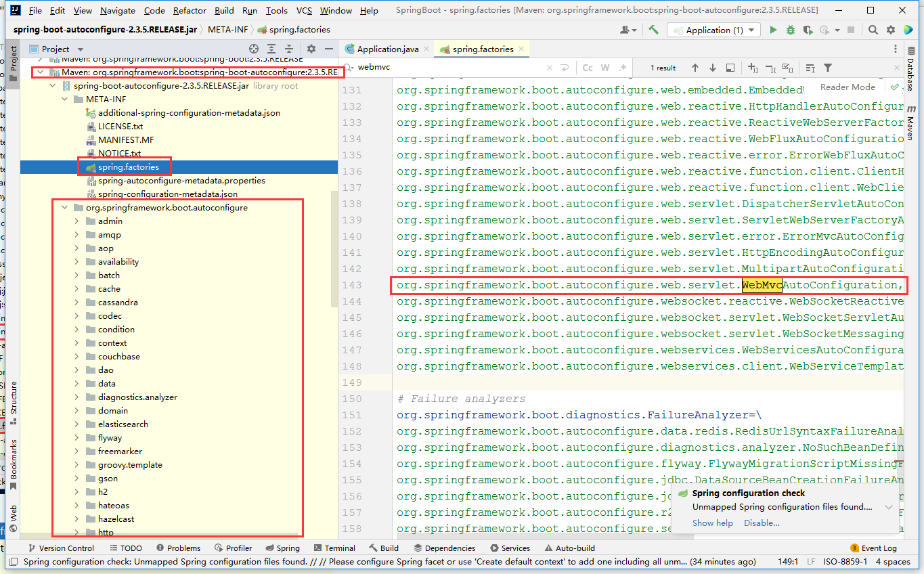The width and height of the screenshot is (924, 574).
Task: Collapse org.springframework.boot.autoconfigure package
Action: click(x=65, y=208)
